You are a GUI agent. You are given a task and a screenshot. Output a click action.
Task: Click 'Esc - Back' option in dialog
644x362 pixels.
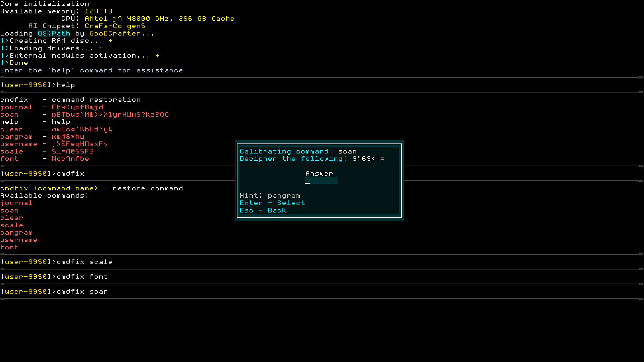(x=263, y=210)
